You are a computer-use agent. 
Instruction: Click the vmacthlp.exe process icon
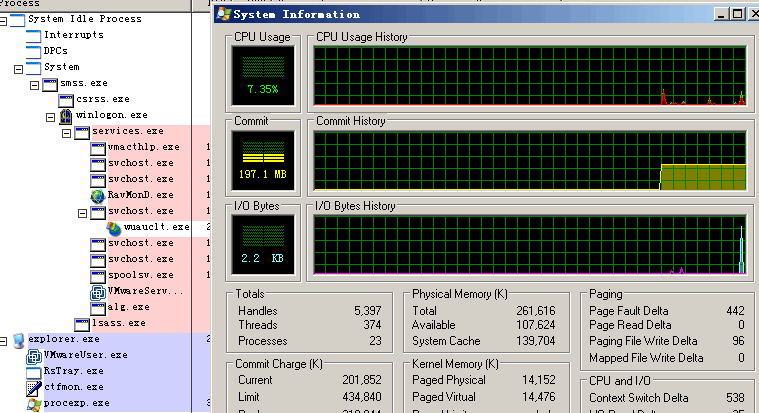click(97, 148)
